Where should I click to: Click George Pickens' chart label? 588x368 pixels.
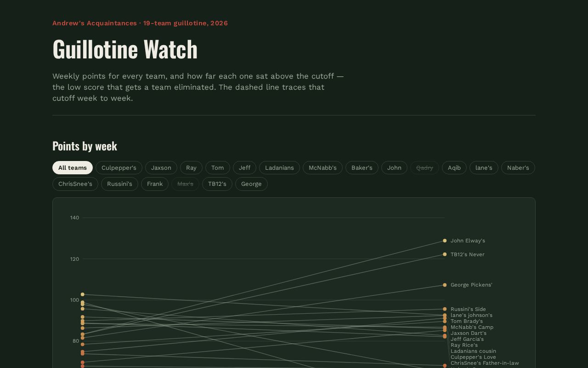click(471, 285)
